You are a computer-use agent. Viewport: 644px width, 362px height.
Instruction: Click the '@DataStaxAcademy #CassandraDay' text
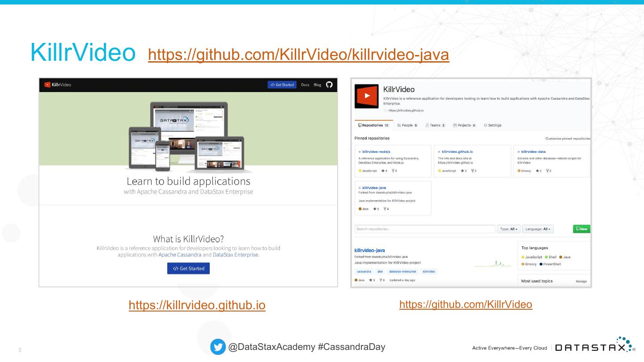307,347
